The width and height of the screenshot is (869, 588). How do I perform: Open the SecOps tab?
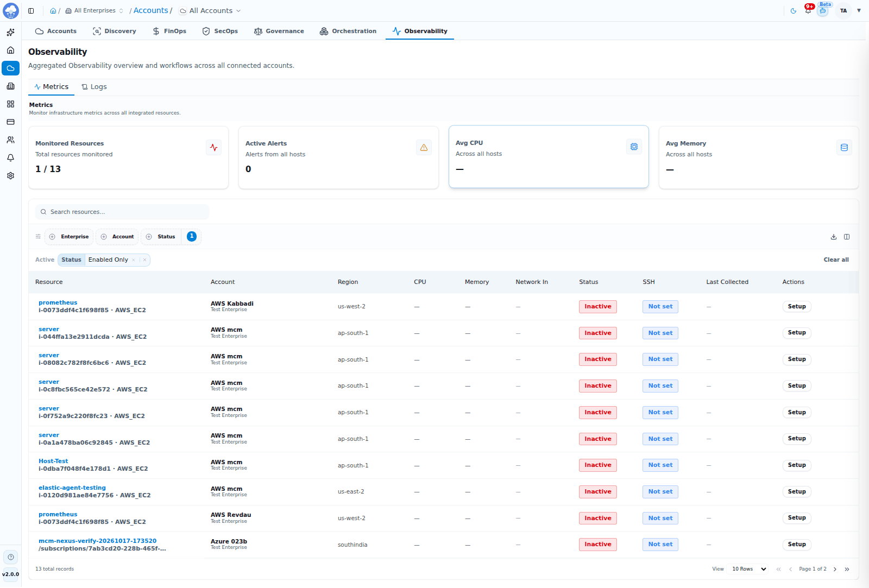[x=220, y=31]
